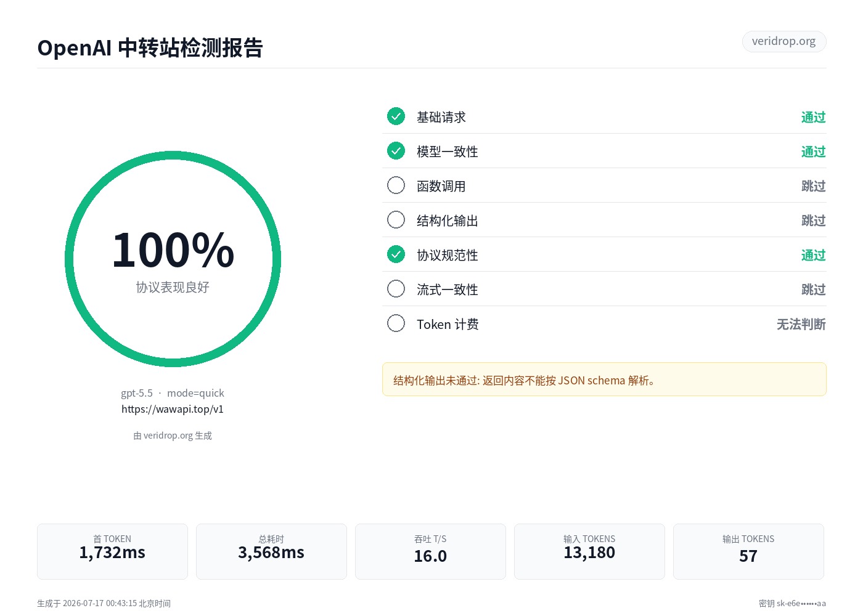Select the 总耗时 3,568ms card

click(x=271, y=551)
